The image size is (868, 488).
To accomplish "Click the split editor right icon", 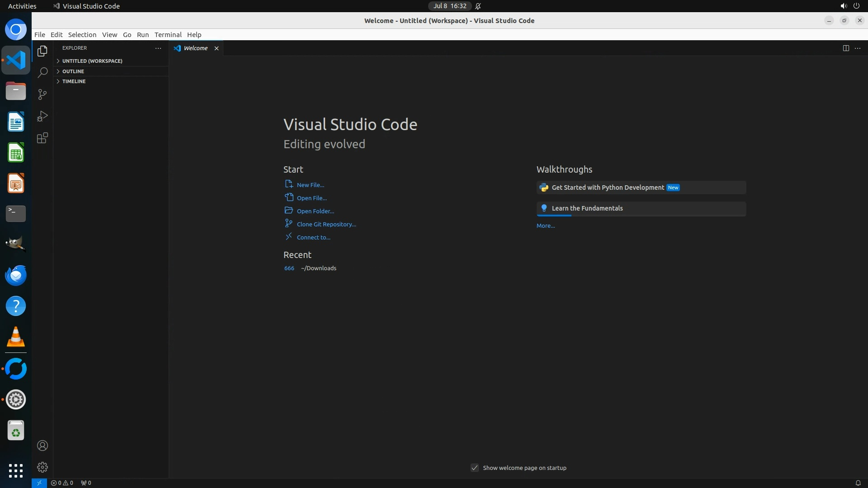I will coord(845,48).
